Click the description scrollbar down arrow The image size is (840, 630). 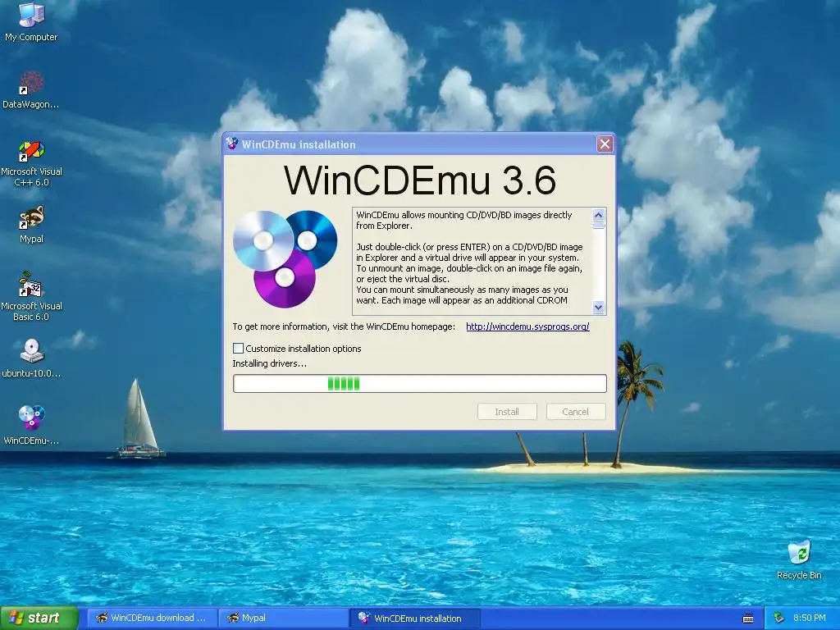pos(598,308)
